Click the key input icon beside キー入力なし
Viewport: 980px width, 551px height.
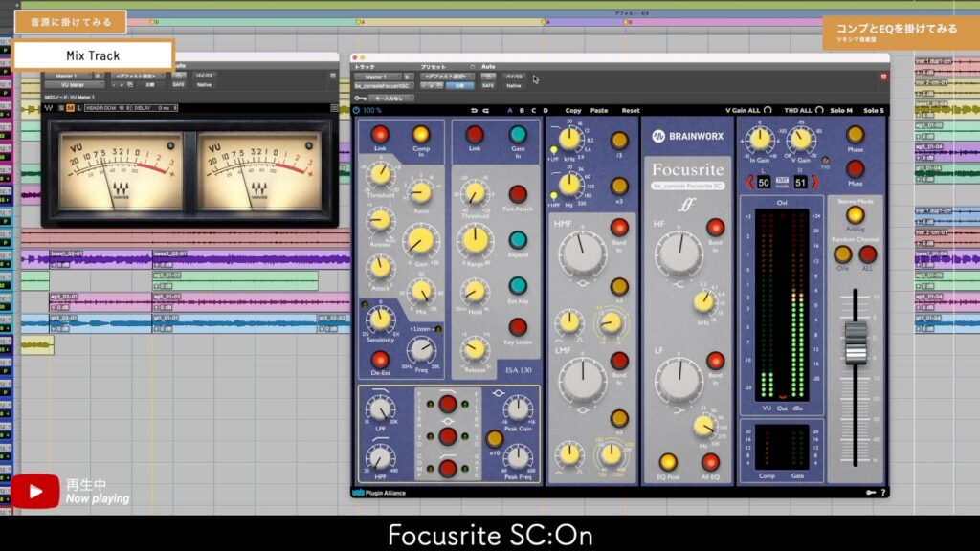point(360,99)
